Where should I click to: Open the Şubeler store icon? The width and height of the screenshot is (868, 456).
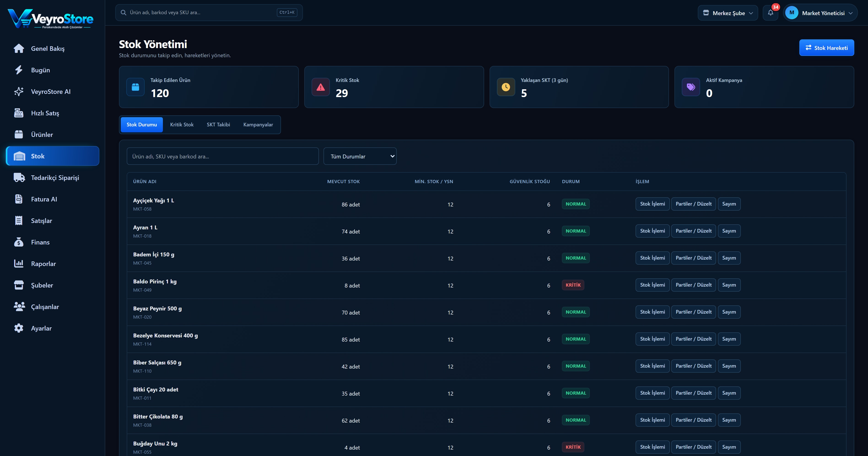click(x=19, y=285)
